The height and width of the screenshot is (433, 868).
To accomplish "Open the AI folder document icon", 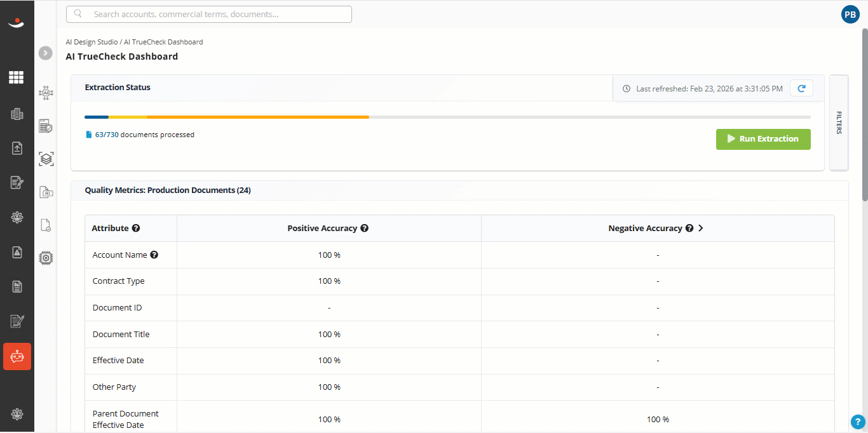I will 46,192.
